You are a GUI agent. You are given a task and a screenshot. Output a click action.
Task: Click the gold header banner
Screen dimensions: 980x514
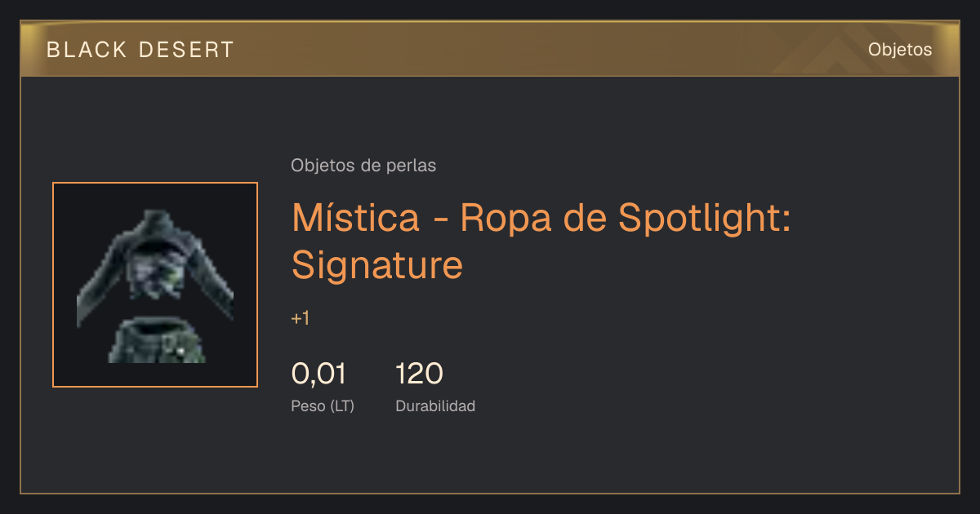coord(490,49)
